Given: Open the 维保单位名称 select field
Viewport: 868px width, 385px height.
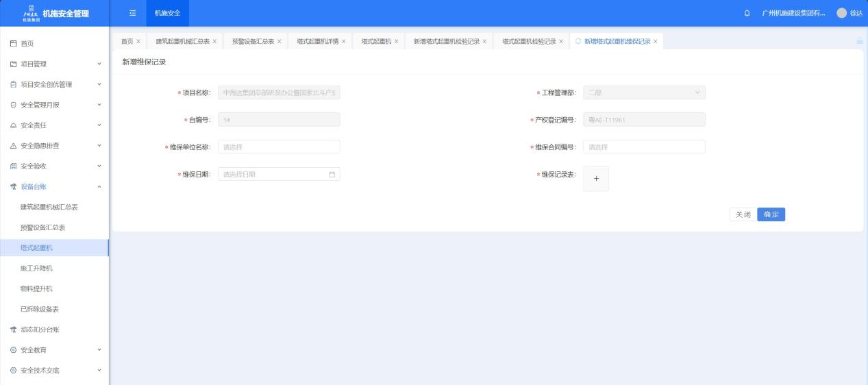Looking at the screenshot, I should pos(279,147).
